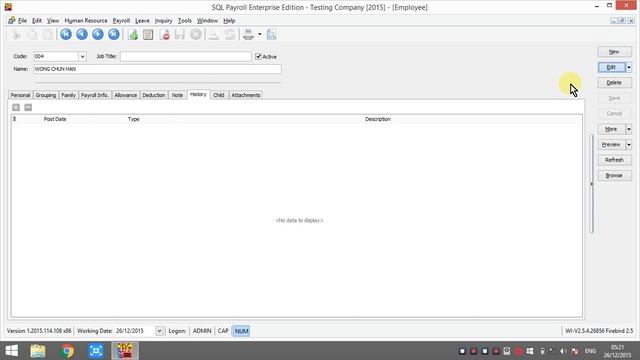Switch to the Grouping tab
Viewport: 640px width, 360px height.
(x=45, y=95)
